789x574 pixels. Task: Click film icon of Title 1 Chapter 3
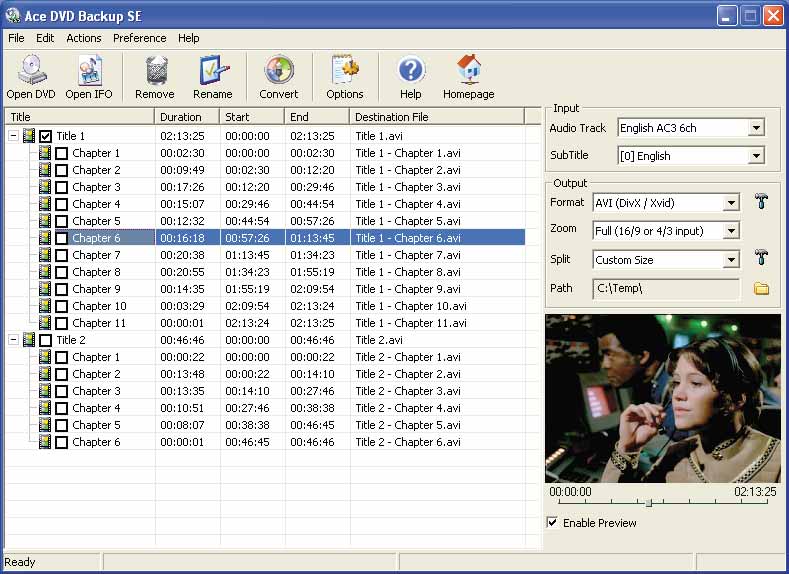coord(45,187)
